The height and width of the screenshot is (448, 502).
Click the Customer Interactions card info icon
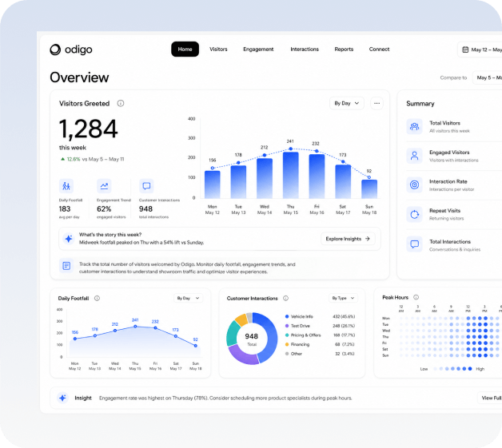285,298
